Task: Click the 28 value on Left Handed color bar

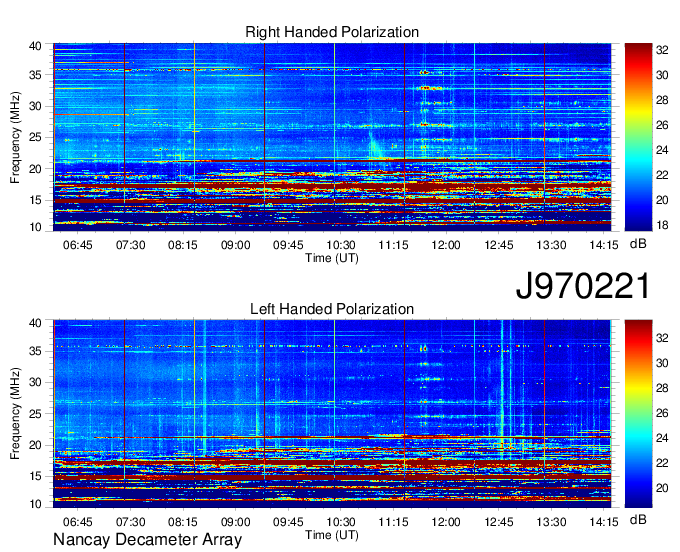Action: coord(662,388)
